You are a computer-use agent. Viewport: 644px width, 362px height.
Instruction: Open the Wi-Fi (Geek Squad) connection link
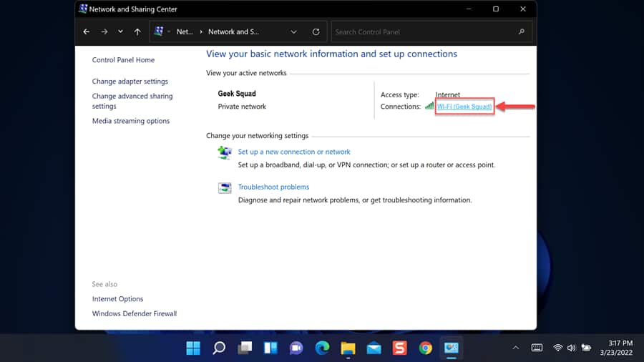point(464,107)
